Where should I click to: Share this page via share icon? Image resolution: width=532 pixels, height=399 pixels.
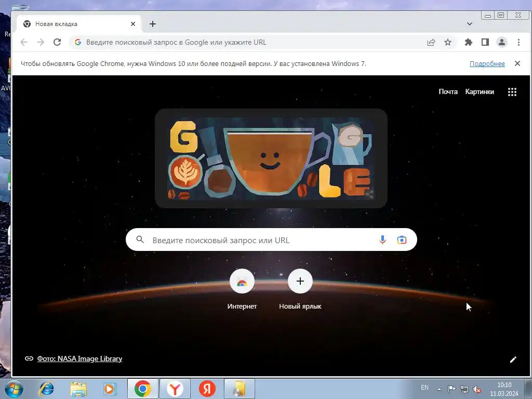click(x=431, y=43)
